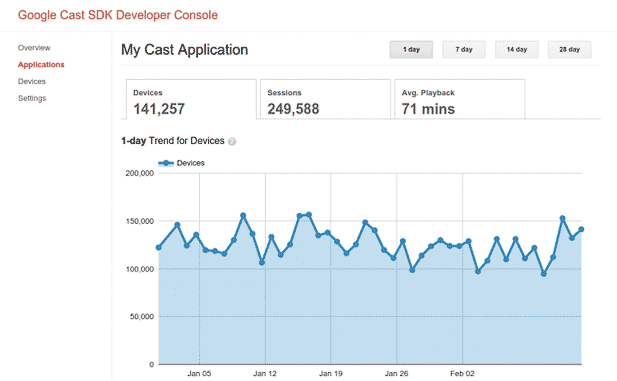The height and width of the screenshot is (381, 617).
Task: Click the Feb 02 axis label
Action: tap(462, 374)
